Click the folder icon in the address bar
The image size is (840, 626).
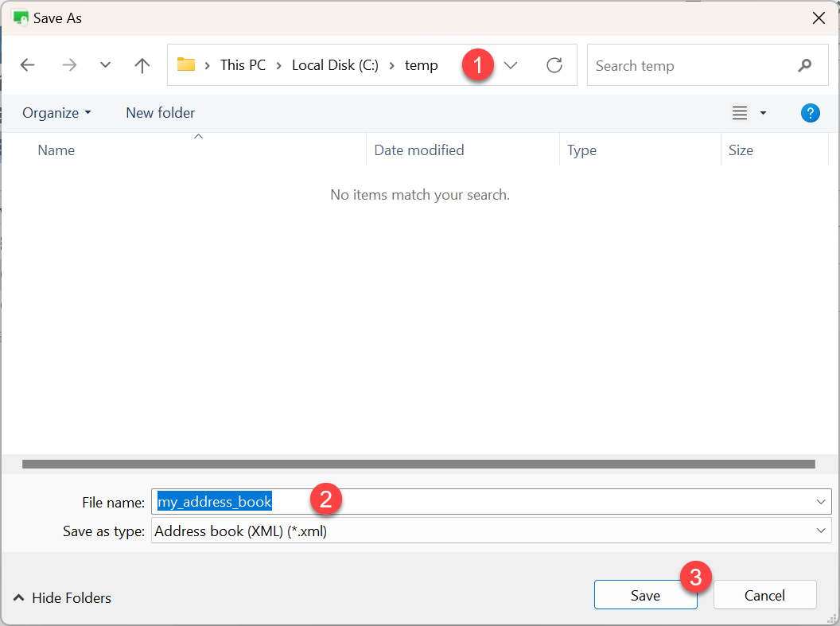point(186,65)
